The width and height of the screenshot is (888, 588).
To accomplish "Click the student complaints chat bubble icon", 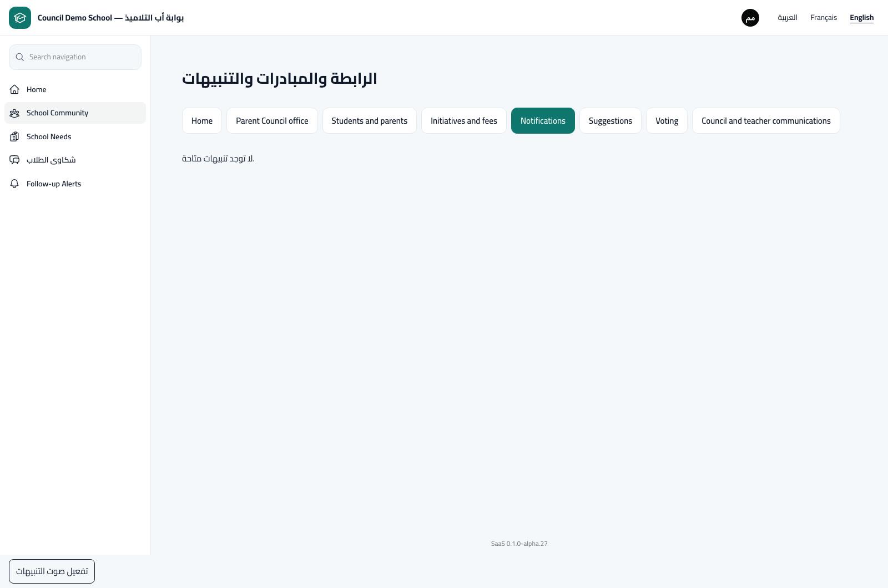I will pyautogui.click(x=15, y=160).
